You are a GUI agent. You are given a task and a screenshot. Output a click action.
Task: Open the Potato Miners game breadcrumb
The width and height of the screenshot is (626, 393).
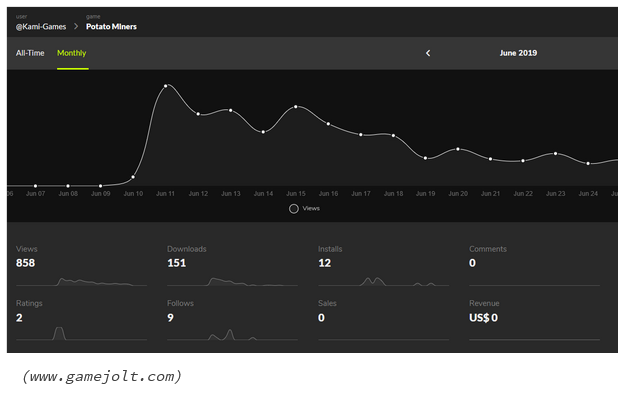(111, 27)
